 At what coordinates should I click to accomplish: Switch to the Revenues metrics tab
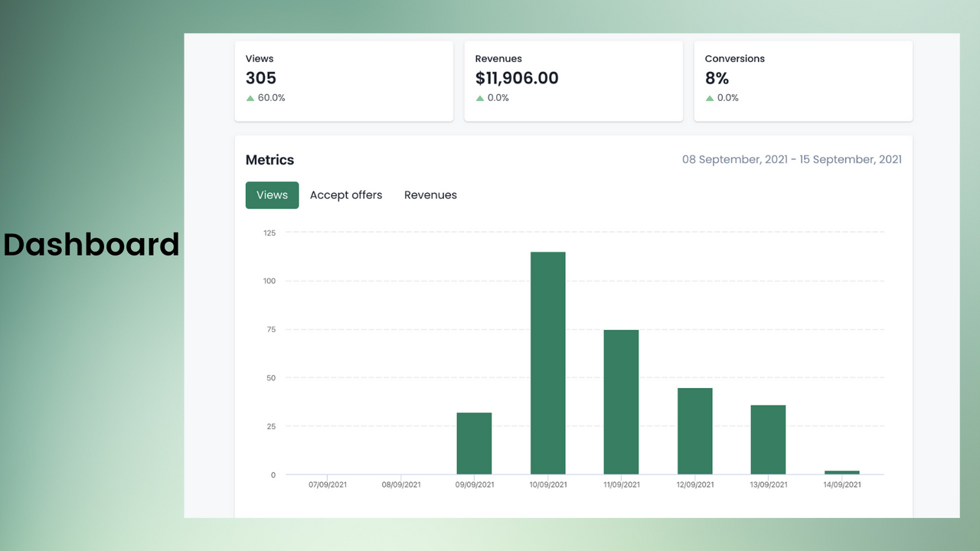coord(430,195)
